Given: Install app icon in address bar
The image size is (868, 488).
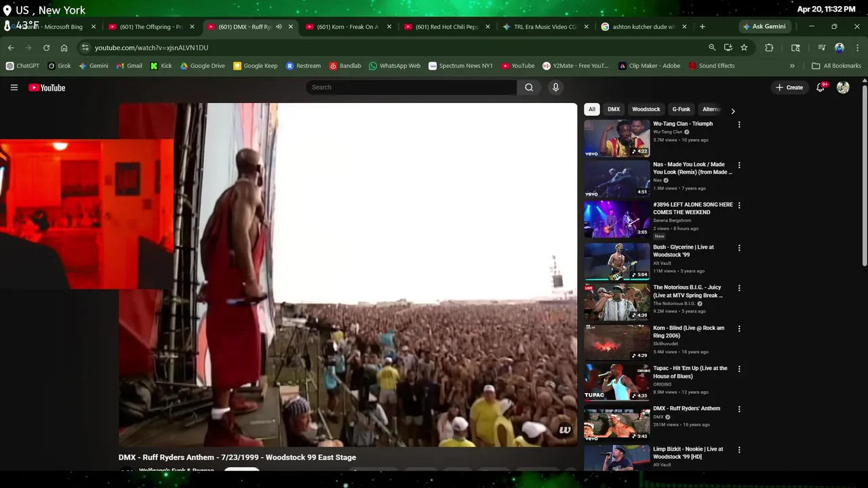Looking at the screenshot, I should point(728,47).
